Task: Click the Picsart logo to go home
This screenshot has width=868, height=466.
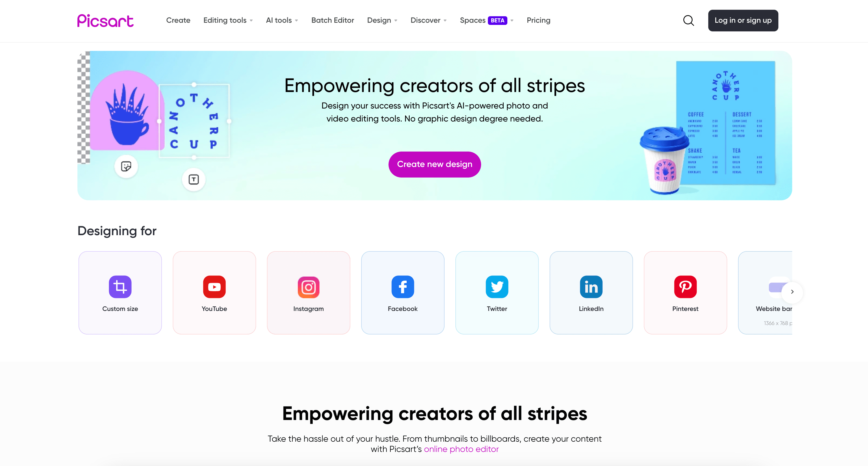Action: coord(105,20)
